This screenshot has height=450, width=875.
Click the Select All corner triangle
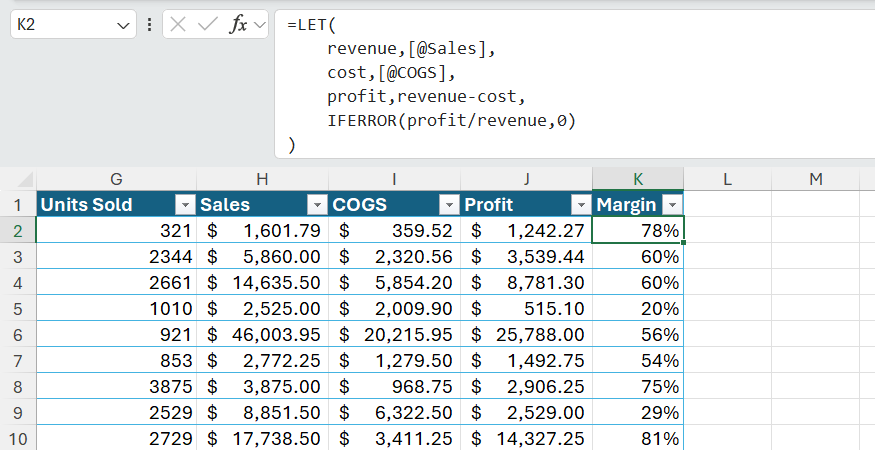click(x=25, y=180)
